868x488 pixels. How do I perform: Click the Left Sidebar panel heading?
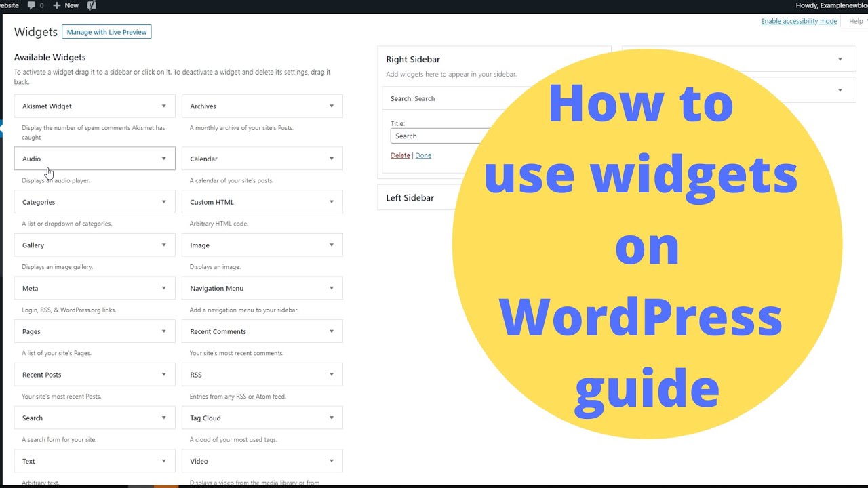click(410, 198)
